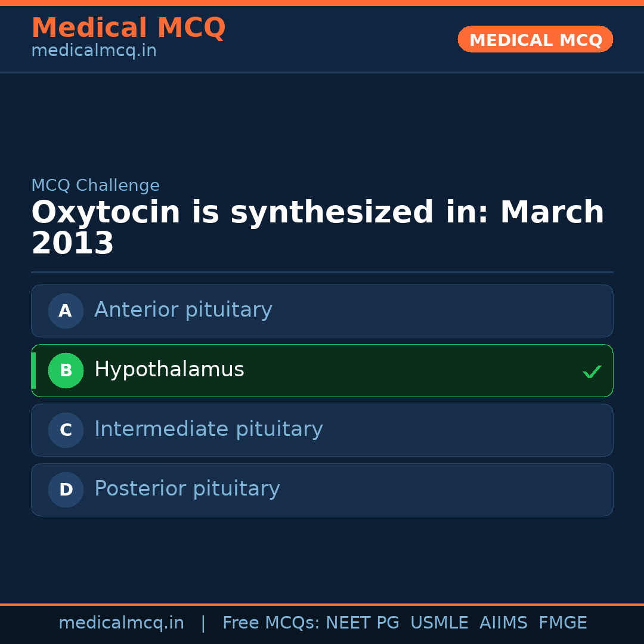The height and width of the screenshot is (644, 644).
Task: Click the letter C circle badge
Action: tap(66, 430)
